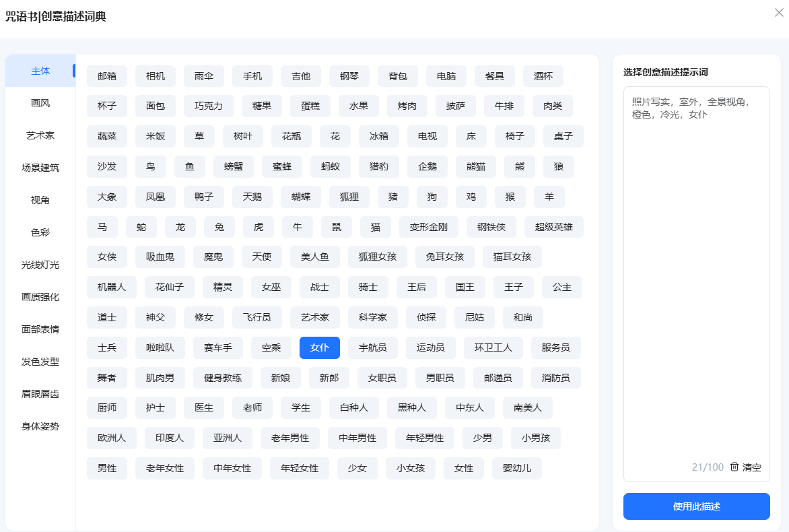Add the 超级英雄 tag

tap(553, 227)
